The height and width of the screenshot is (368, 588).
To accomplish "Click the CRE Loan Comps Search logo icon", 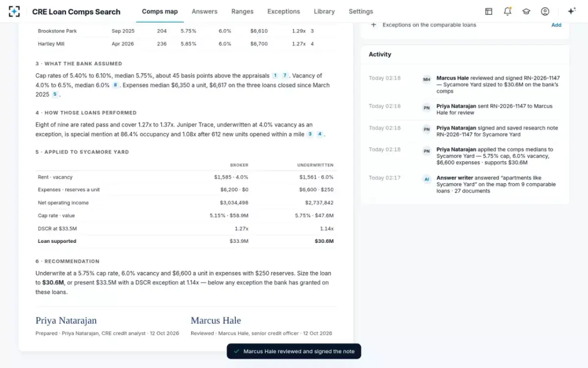I will click(x=15, y=11).
